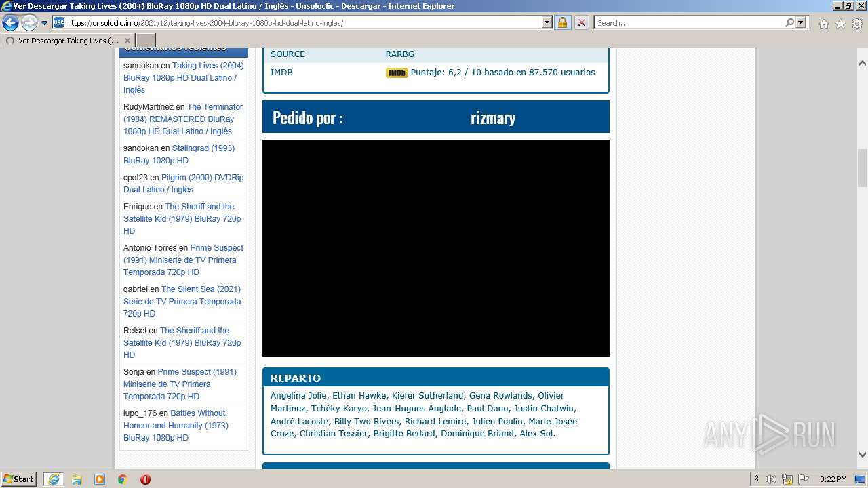
Task: Click the gabriel commenter name
Action: pyautogui.click(x=136, y=289)
